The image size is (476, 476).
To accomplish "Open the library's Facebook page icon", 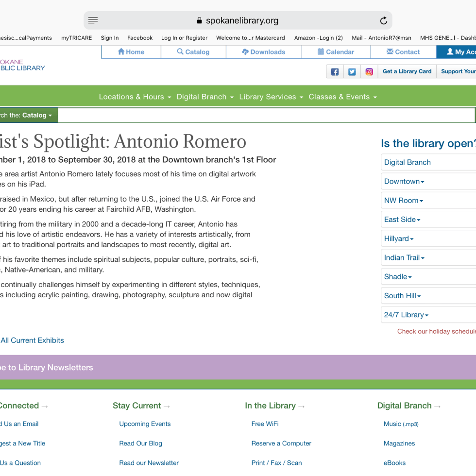I will tap(335, 72).
